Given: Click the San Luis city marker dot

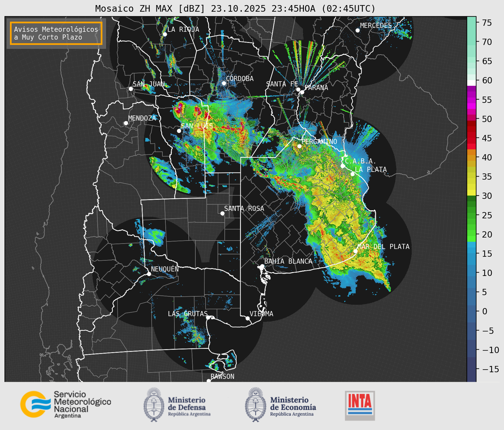Looking at the screenshot, I should 179,131.
